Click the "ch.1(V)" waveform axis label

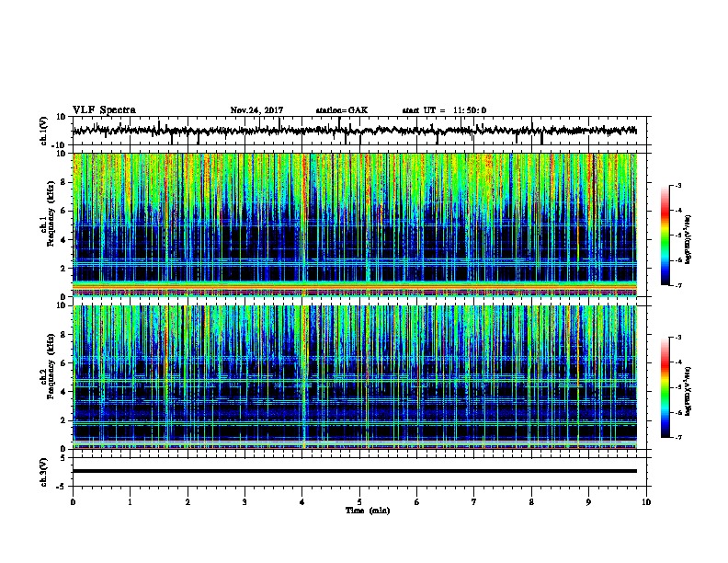point(44,131)
